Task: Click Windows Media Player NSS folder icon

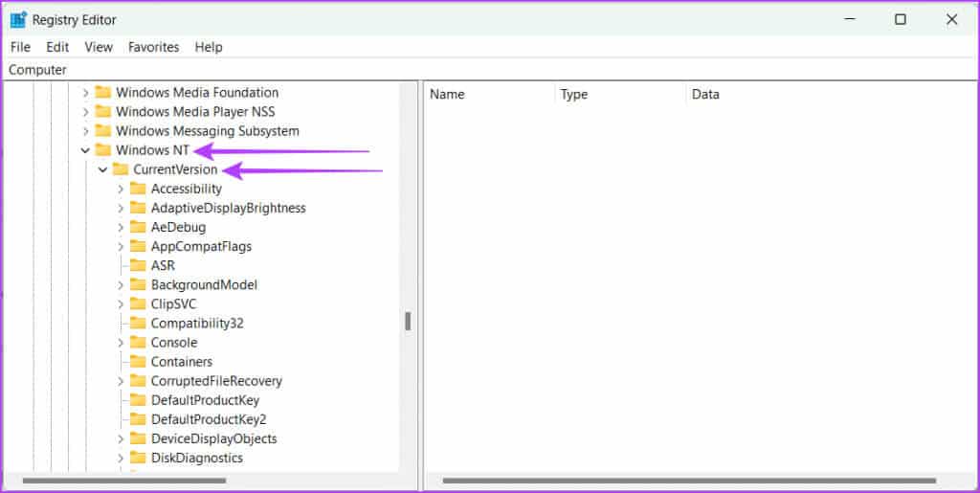Action: tap(102, 112)
